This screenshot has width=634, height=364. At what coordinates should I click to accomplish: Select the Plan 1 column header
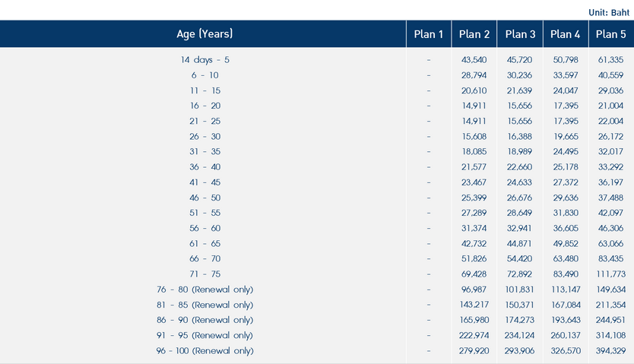[429, 34]
